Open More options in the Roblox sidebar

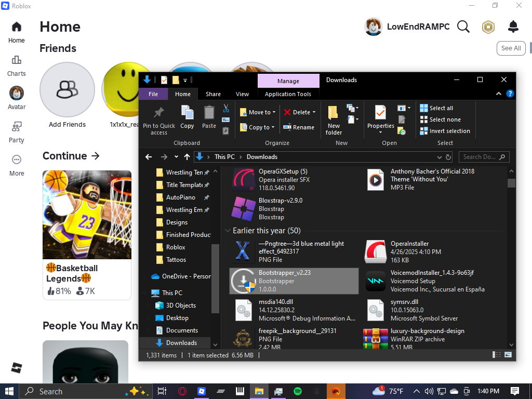click(x=16, y=166)
